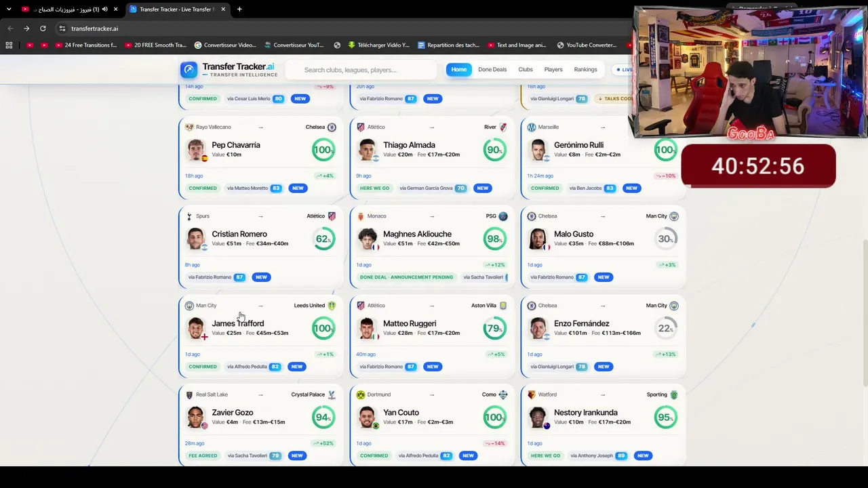868x488 pixels.
Task: Click the speaker icon on the YouTube tab
Action: tap(104, 9)
